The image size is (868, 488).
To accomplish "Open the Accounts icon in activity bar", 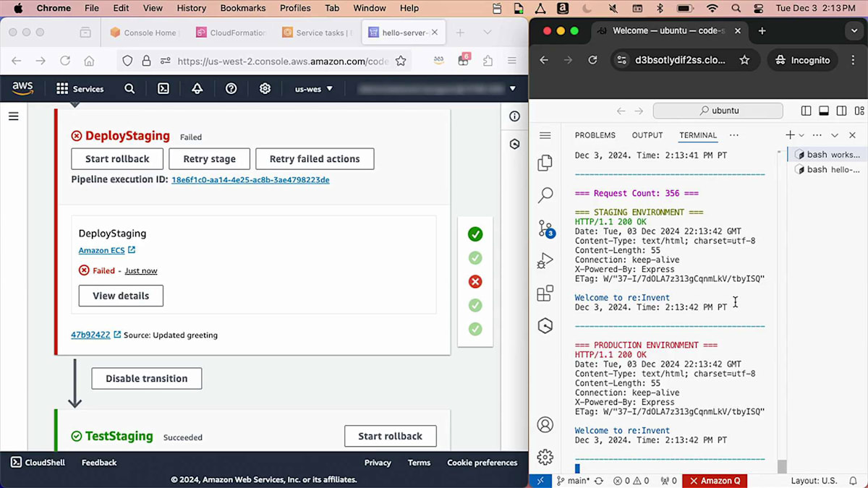I will 545,425.
